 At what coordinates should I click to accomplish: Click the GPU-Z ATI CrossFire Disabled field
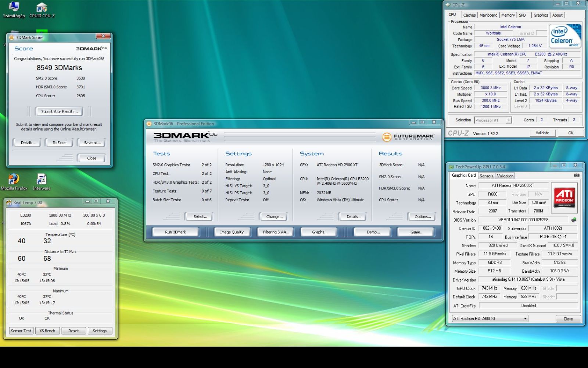click(x=528, y=306)
